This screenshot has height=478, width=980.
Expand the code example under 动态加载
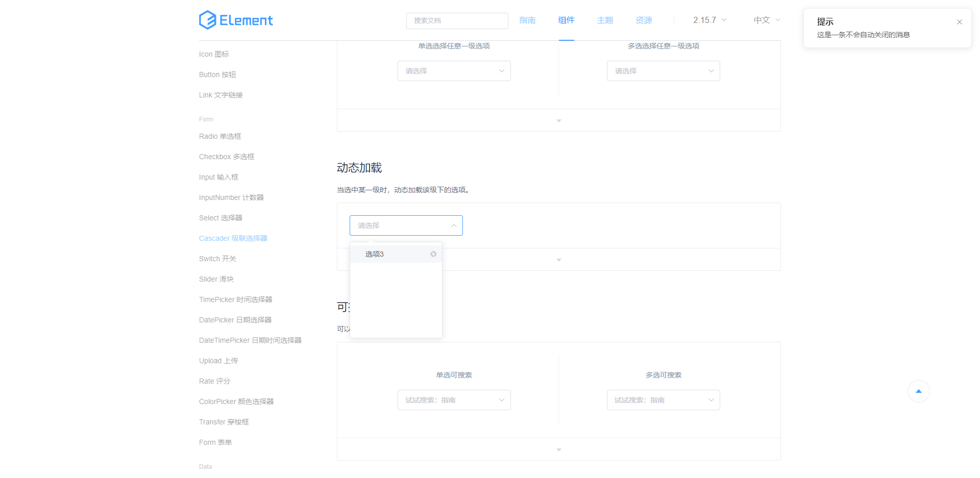click(558, 259)
